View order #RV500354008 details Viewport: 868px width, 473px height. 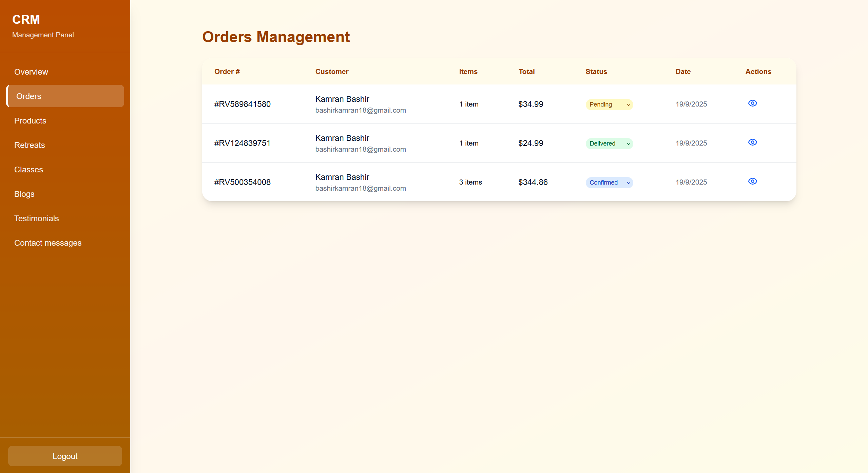[x=752, y=181]
